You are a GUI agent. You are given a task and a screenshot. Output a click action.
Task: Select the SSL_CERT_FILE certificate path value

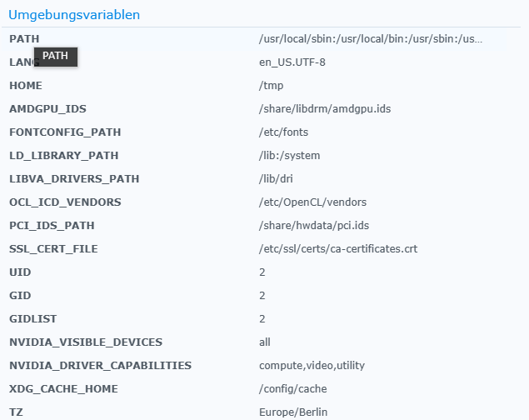coord(338,248)
